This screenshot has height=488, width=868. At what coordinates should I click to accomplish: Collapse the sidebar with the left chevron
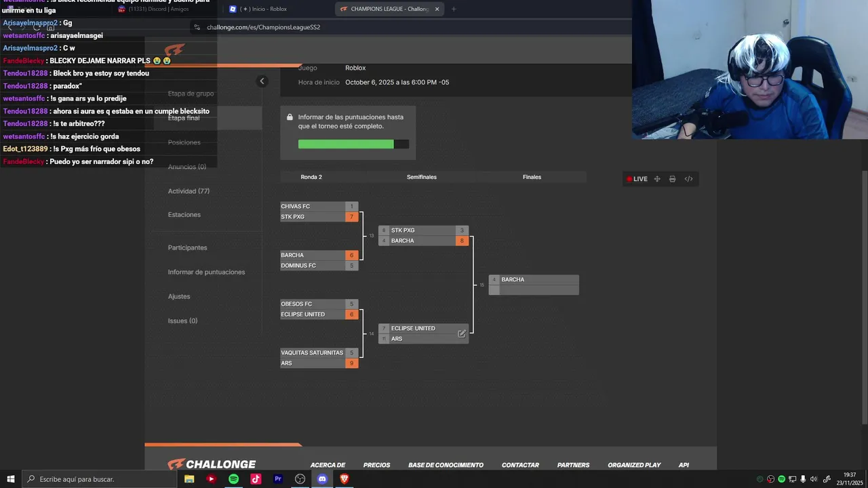click(262, 81)
